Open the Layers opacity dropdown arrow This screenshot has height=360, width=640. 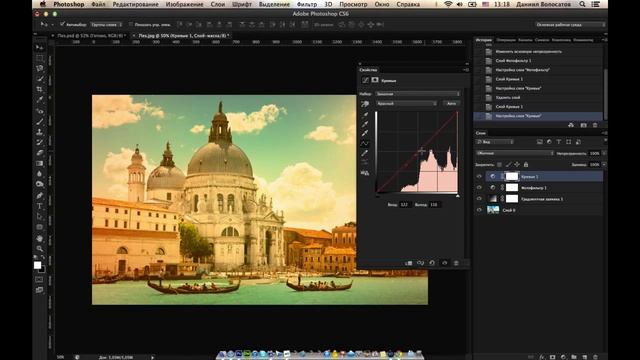[604, 153]
